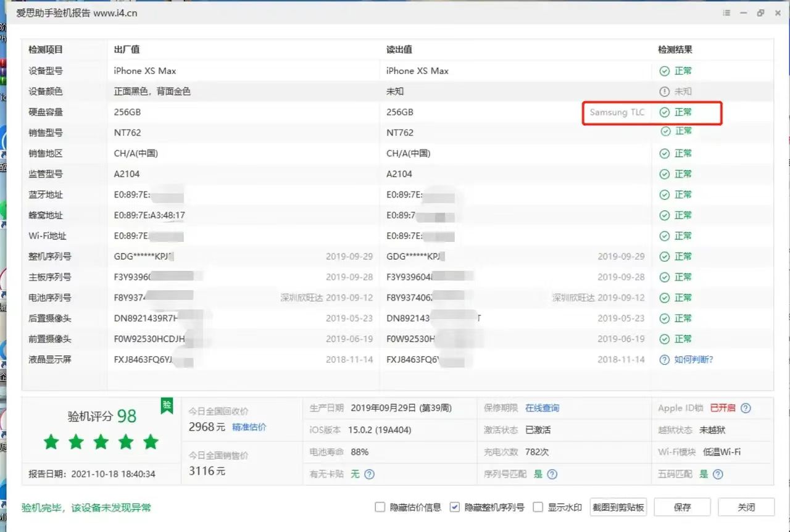Viewport: 790px width, 532px height.
Task: Click the green check icon in 设备型号 row
Action: pos(664,71)
